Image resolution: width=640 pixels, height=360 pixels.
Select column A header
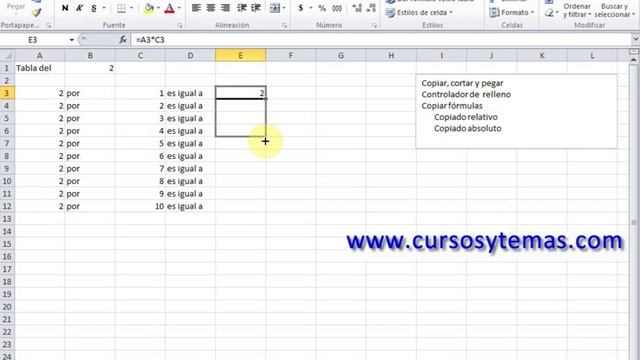[x=39, y=55]
